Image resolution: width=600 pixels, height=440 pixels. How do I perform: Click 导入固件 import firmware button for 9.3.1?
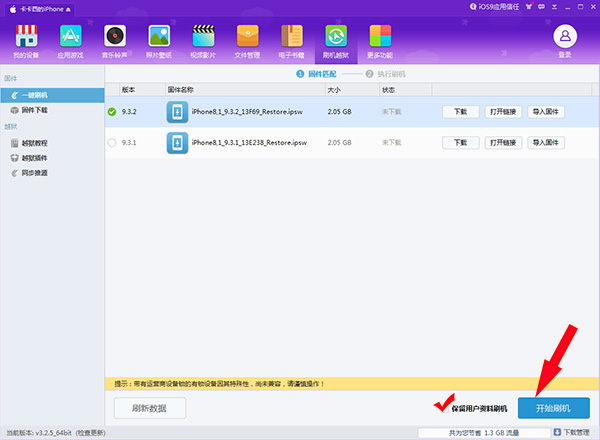coord(546,143)
